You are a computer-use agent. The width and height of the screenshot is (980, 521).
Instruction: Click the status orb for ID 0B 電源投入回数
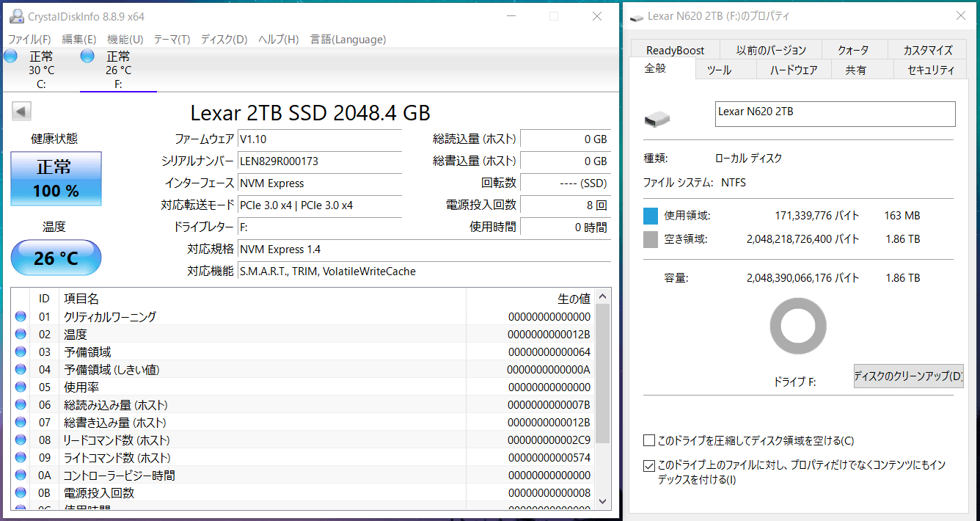pyautogui.click(x=21, y=493)
